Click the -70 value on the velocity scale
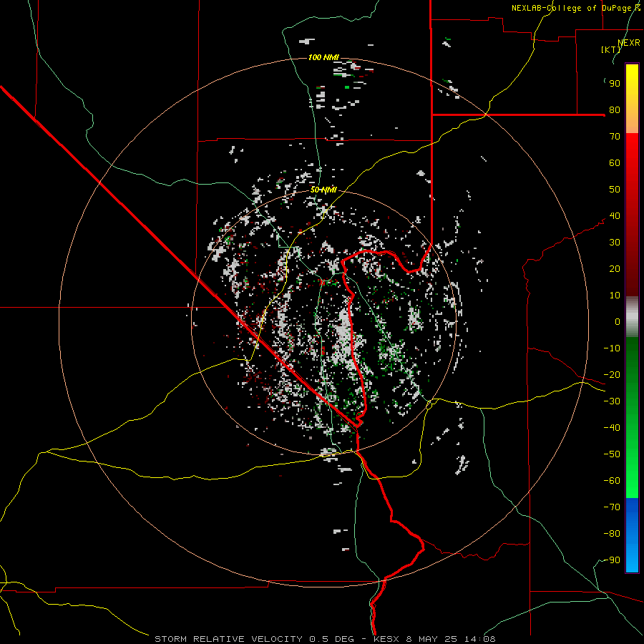This screenshot has width=644, height=644. 612,507
